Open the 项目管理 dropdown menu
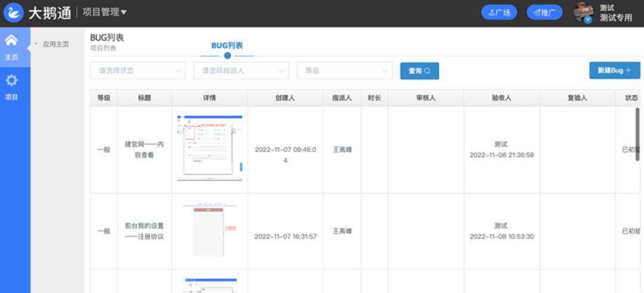 [x=104, y=13]
